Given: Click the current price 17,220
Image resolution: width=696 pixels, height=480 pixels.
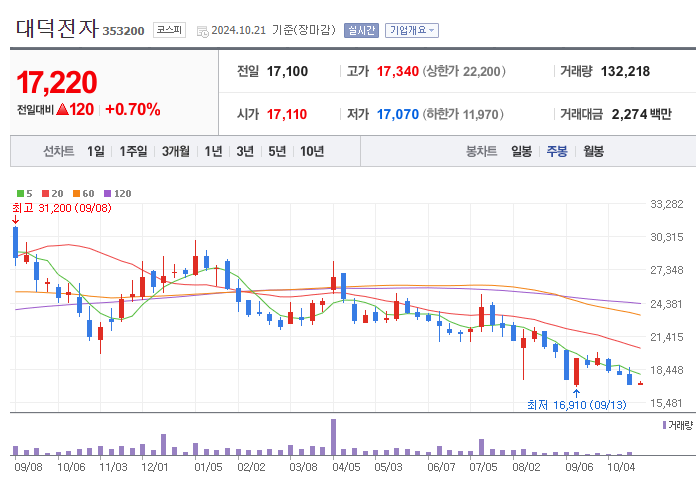Looking at the screenshot, I should pos(57,83).
